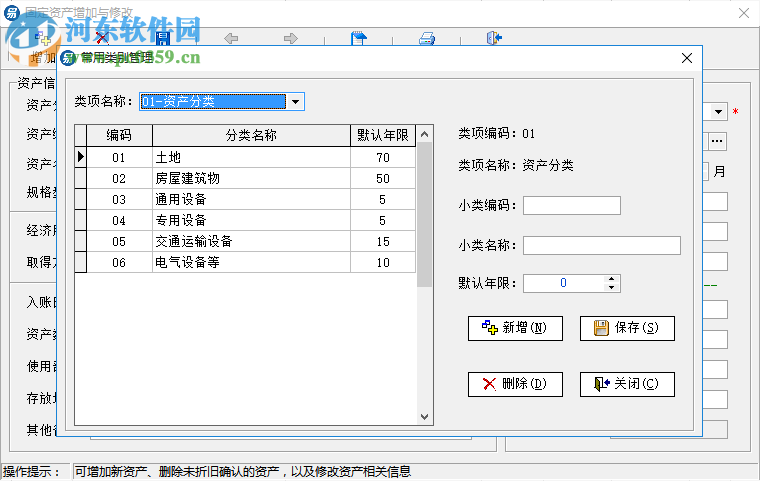
Task: Close the 固定资产增加与修改 window
Action: click(744, 13)
